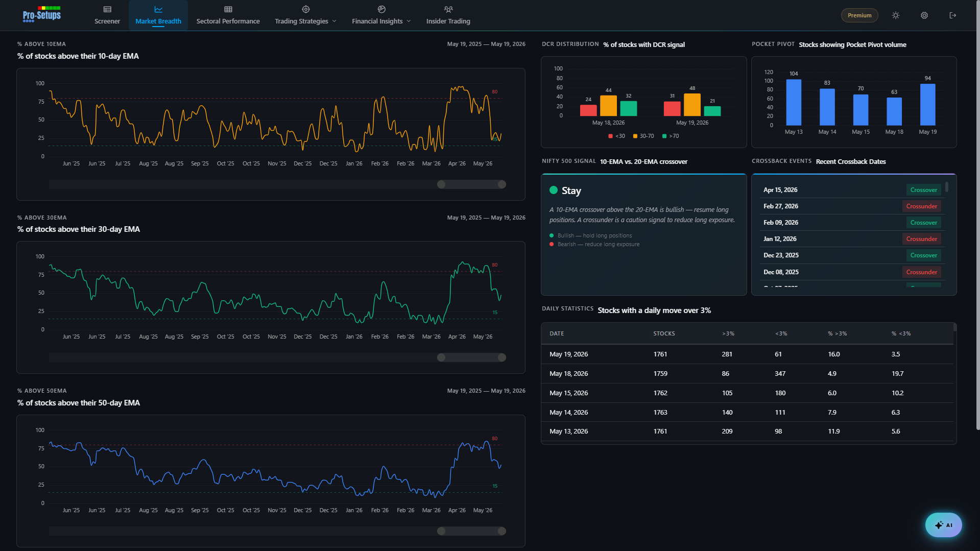
Task: Open the Insider Trading tab
Action: [x=448, y=15]
